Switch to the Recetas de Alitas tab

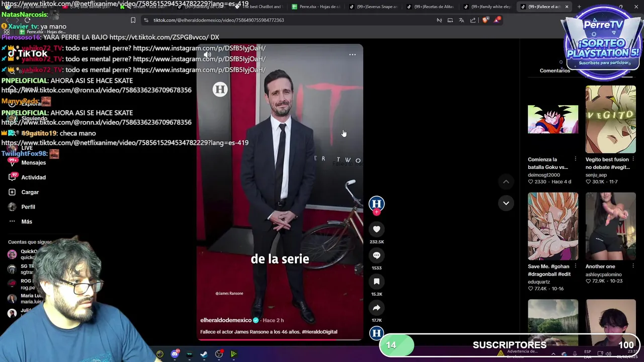click(431, 7)
